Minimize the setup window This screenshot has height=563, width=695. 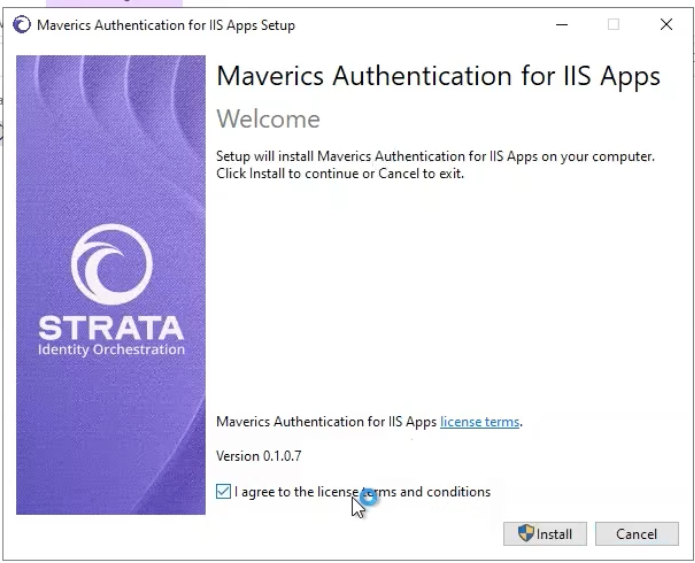tap(562, 25)
